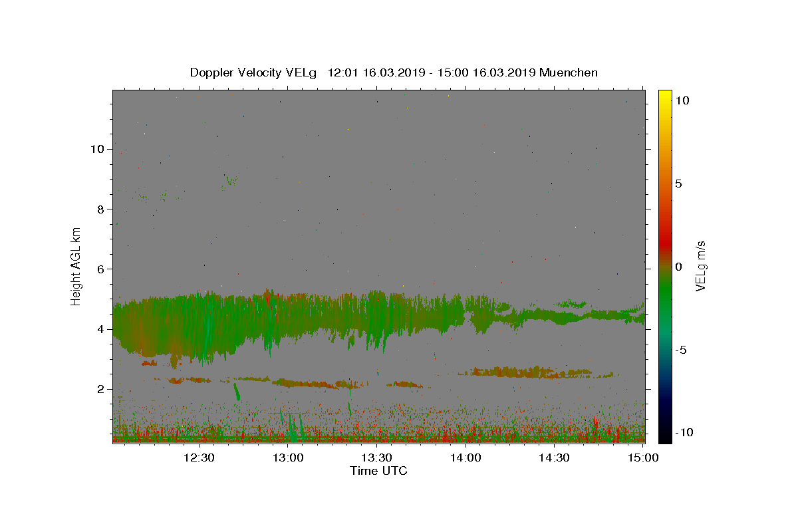Click the VELg m/s colorbar label

click(x=700, y=267)
